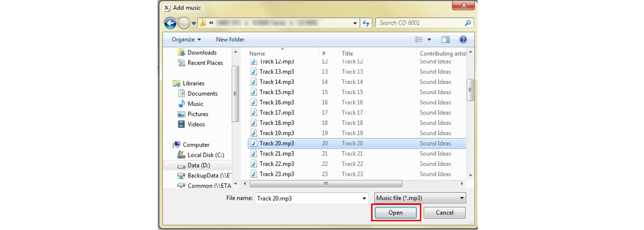Select the Music library icon in sidebar
Viewport: 644px width, 230px height.
coord(182,104)
